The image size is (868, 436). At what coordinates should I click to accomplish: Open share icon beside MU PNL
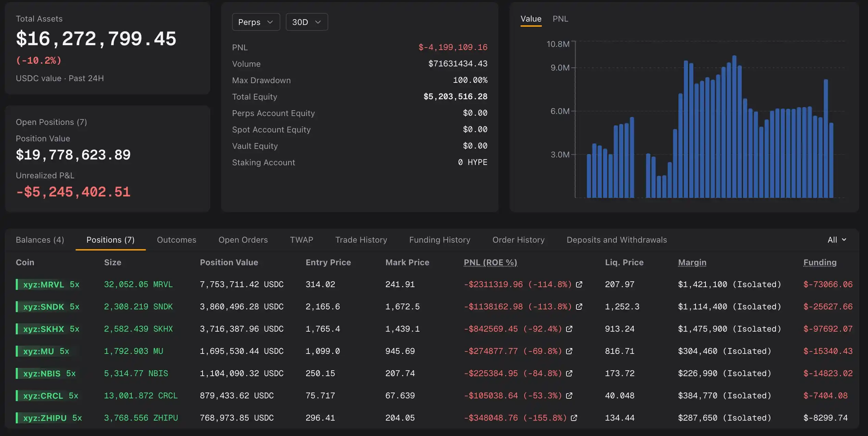point(569,351)
